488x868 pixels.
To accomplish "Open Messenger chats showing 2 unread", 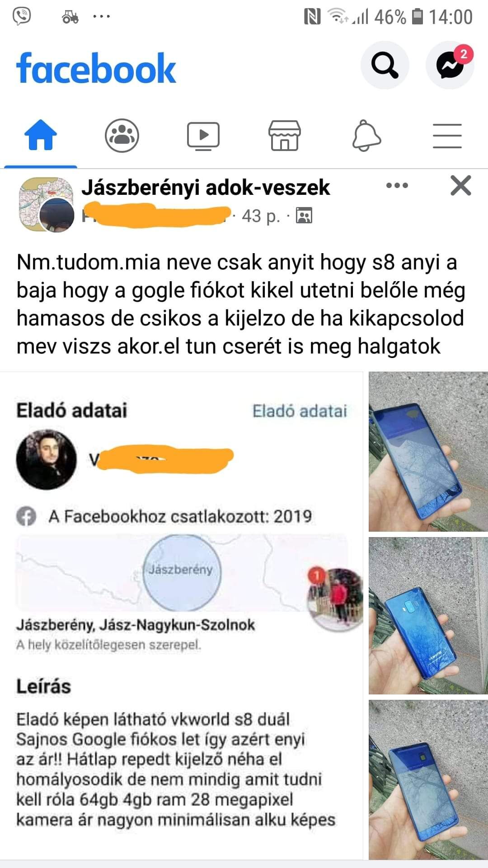I will tap(450, 65).
